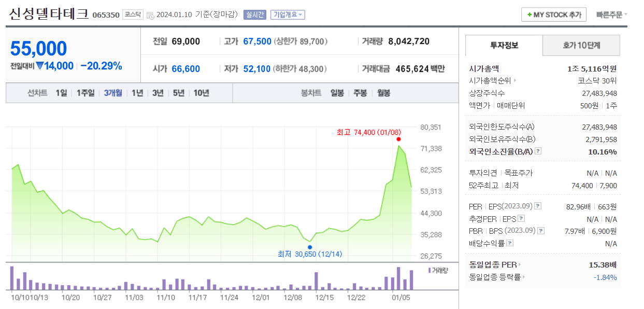Click the 동일업종 PER value 15.38배
644x309 pixels.
coord(603,265)
